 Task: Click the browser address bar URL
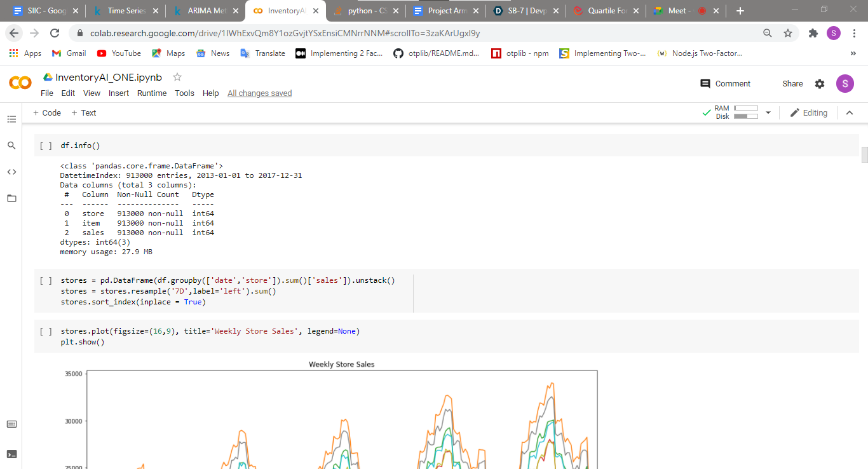(285, 33)
